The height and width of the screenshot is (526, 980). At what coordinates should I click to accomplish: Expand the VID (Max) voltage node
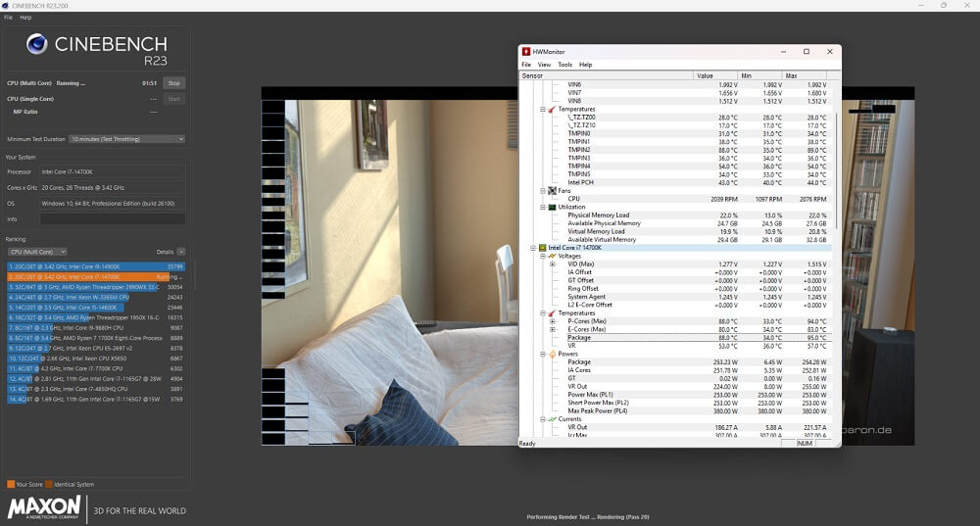(x=554, y=263)
